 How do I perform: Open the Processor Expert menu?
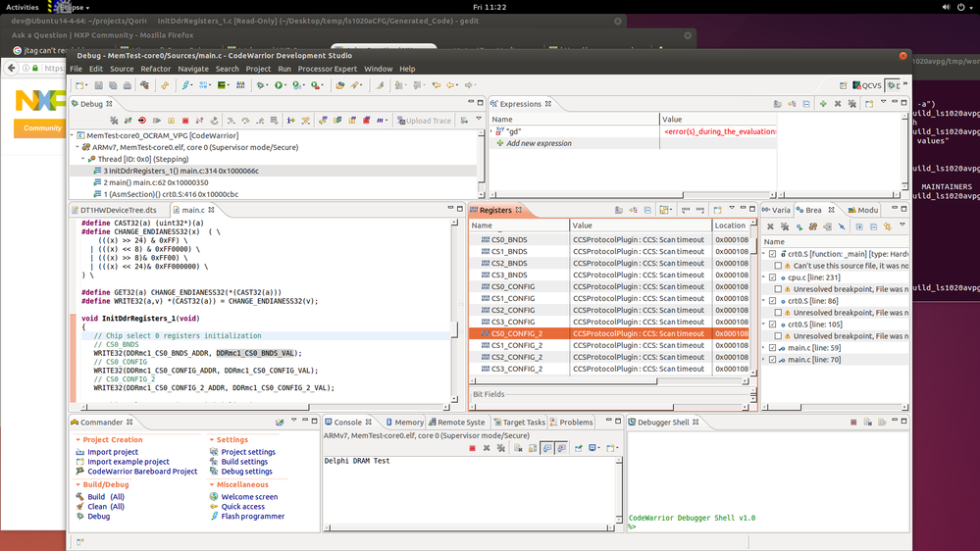click(x=328, y=69)
